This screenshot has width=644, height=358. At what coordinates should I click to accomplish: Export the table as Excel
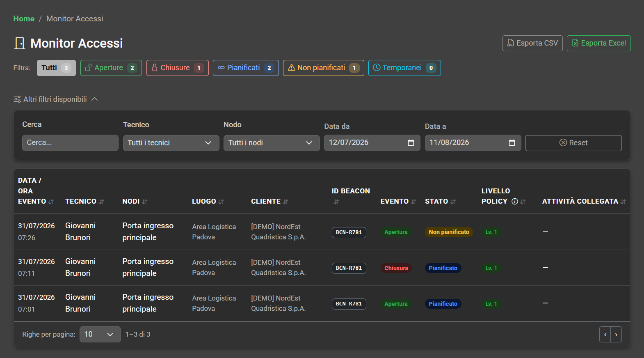599,43
